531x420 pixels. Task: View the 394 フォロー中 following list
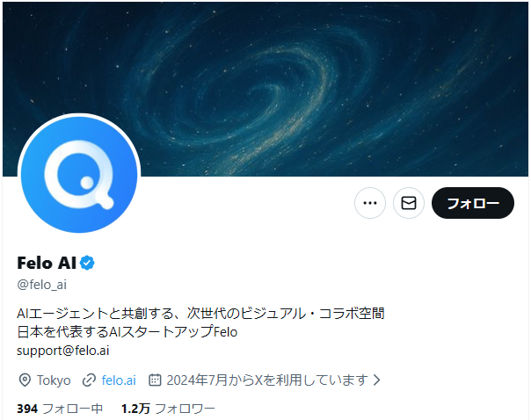tap(60, 409)
